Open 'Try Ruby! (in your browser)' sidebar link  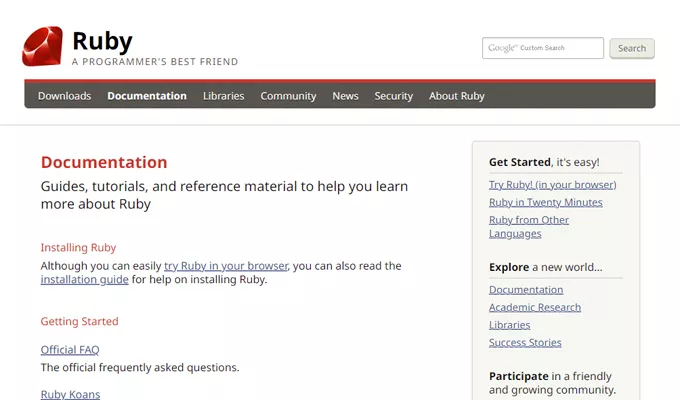pyautogui.click(x=552, y=185)
